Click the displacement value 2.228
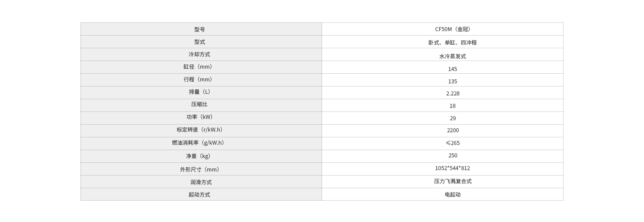Image resolution: width=644 pixels, height=222 pixels. coord(452,93)
